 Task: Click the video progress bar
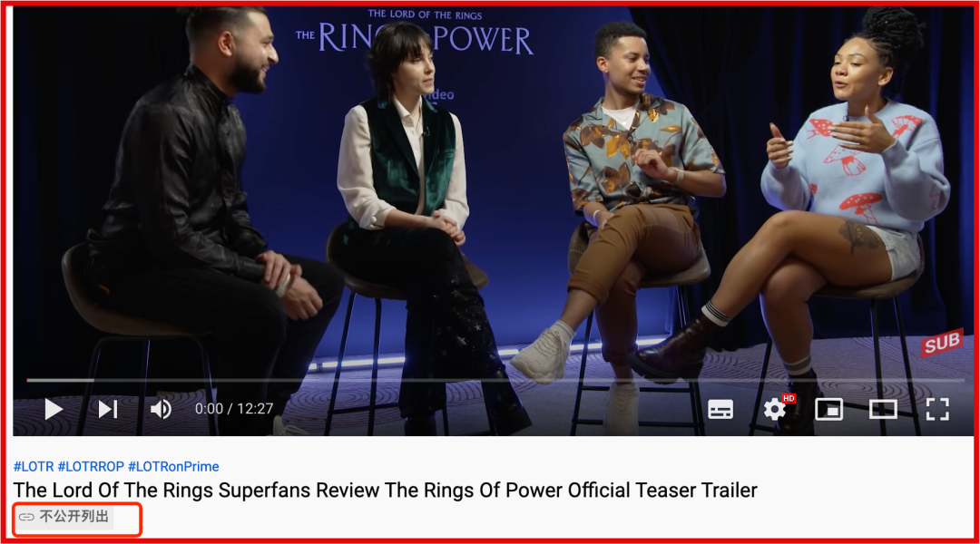pyautogui.click(x=495, y=380)
